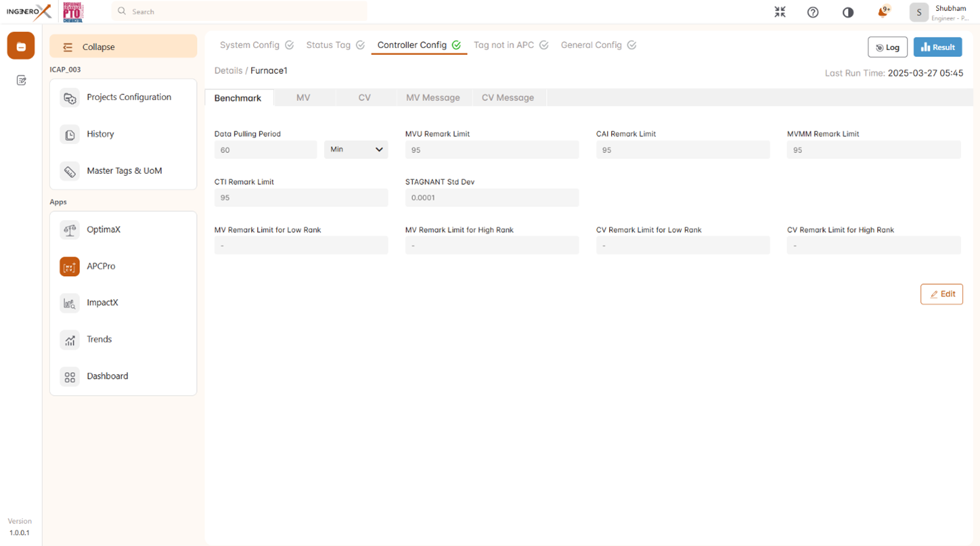Select the APCPro app icon
This screenshot has height=546, width=980.
70,267
